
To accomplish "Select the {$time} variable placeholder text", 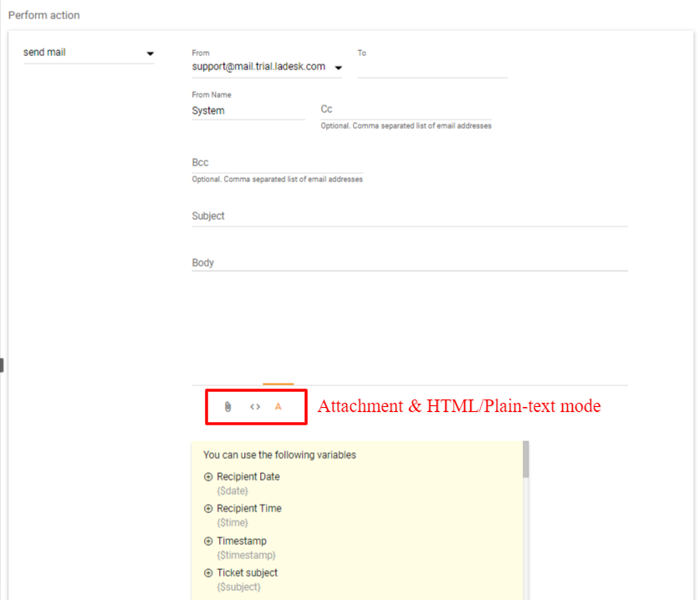I will pos(232,523).
